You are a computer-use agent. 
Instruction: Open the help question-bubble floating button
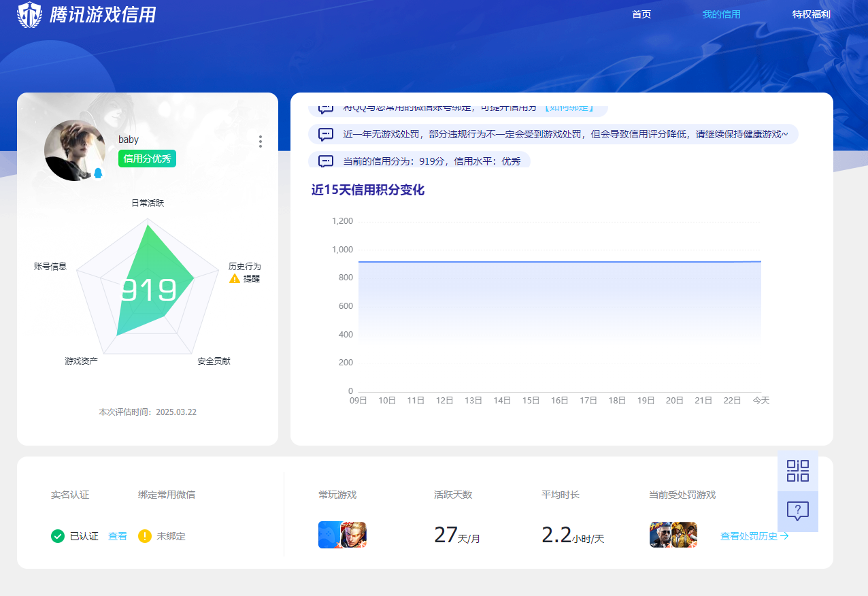(798, 511)
